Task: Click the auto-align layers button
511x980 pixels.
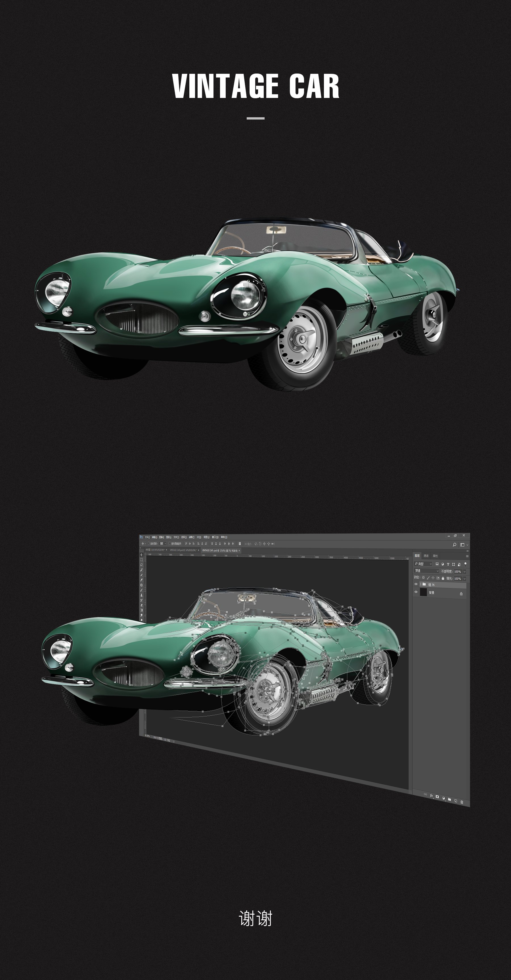Action: [240, 544]
